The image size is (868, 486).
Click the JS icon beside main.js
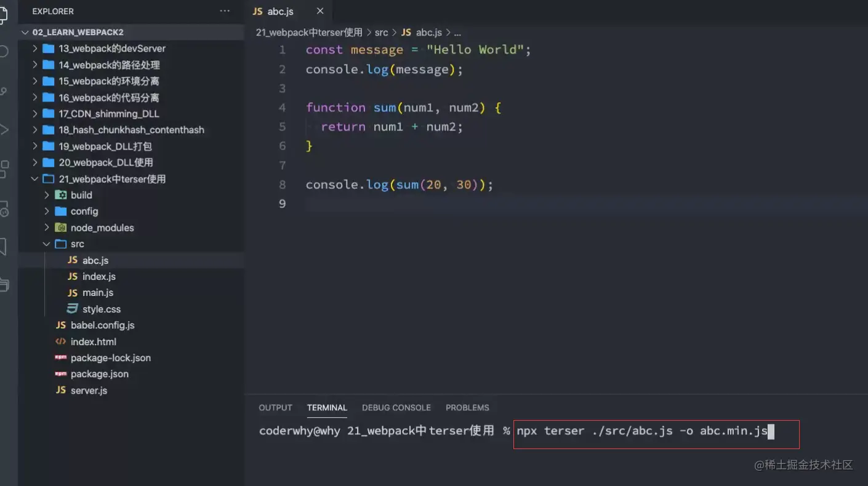[73, 293]
